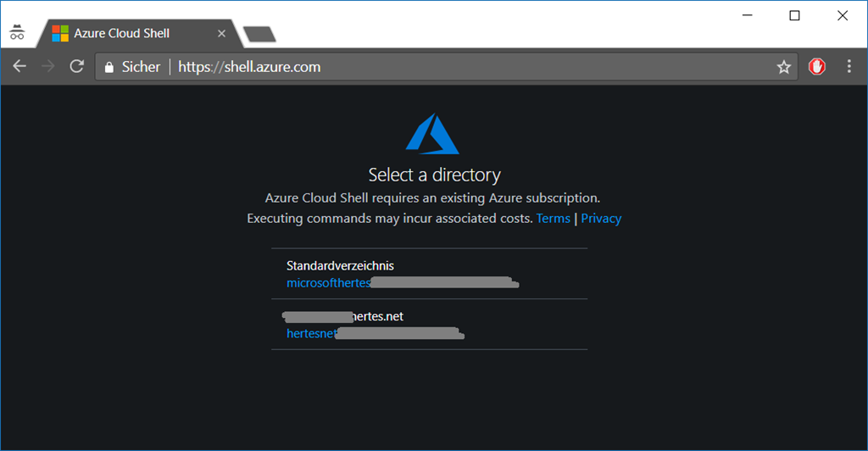Click the forward navigation arrow
Viewport: 868px width, 451px height.
coord(47,66)
